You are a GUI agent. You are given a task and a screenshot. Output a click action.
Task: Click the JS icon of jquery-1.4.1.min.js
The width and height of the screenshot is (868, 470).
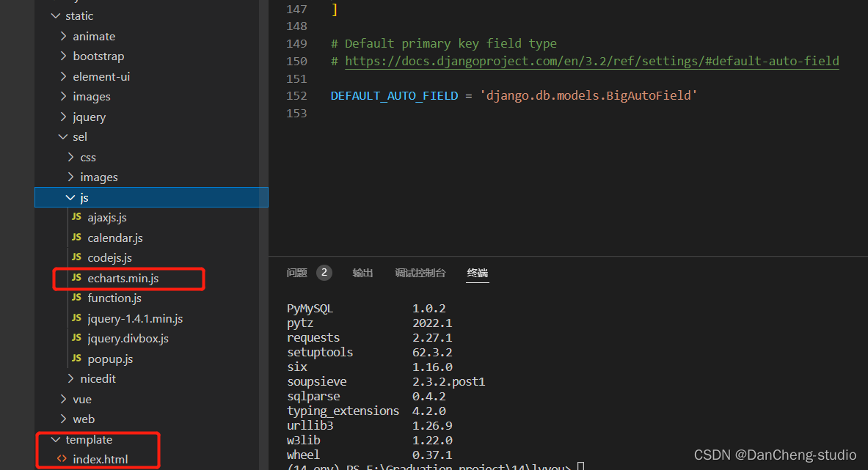coord(76,319)
